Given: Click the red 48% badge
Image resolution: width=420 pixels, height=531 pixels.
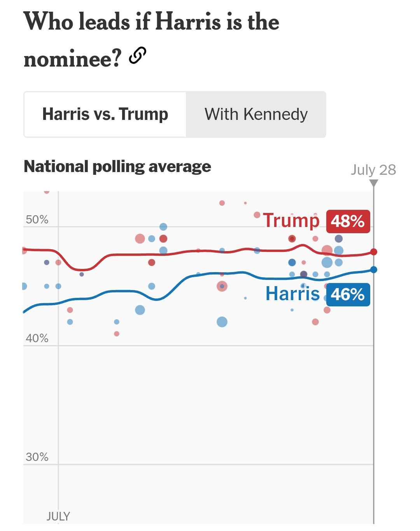Looking at the screenshot, I should pyautogui.click(x=348, y=221).
